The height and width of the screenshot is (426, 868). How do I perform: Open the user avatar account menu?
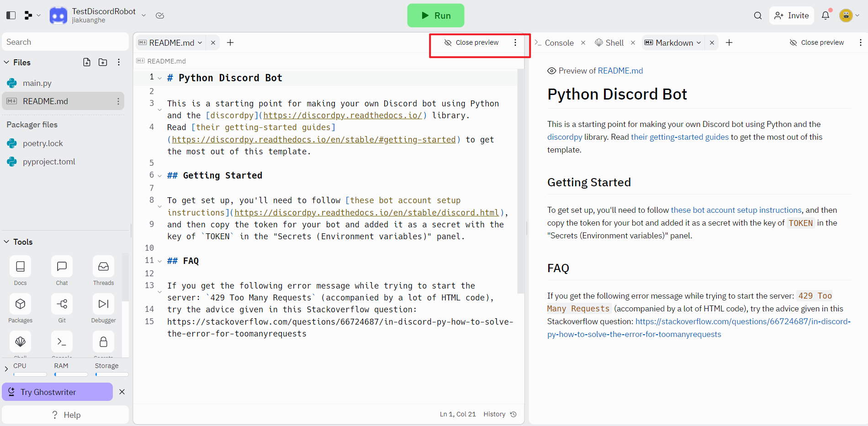[x=850, y=16]
